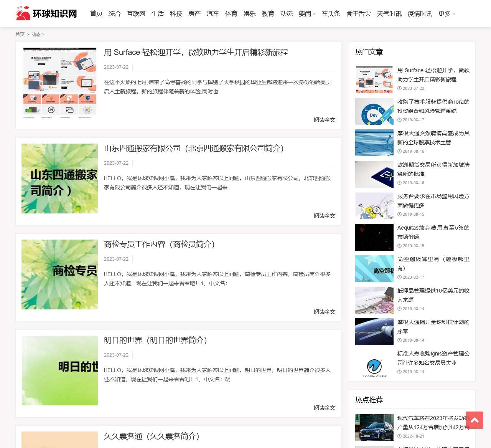Open thumbnail beside Aequitas article
This screenshot has height=448, width=491.
(374, 237)
